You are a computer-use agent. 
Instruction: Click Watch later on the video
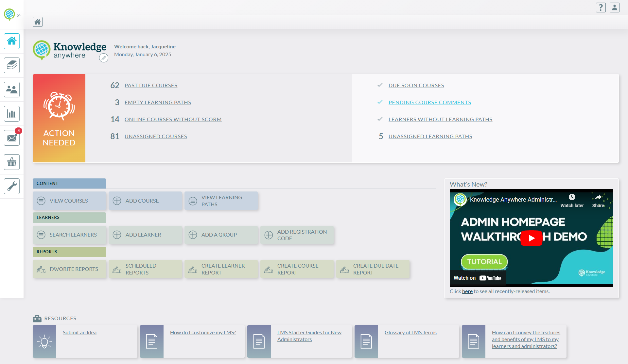click(572, 200)
